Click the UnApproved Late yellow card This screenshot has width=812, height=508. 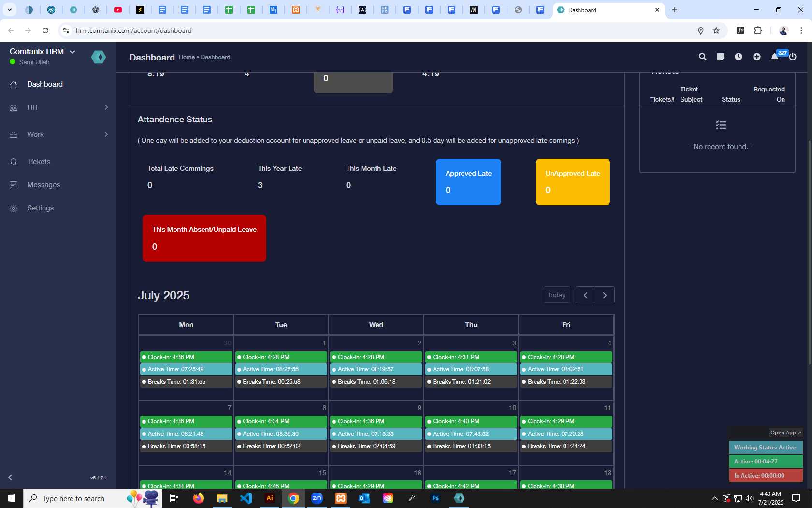[573, 182]
